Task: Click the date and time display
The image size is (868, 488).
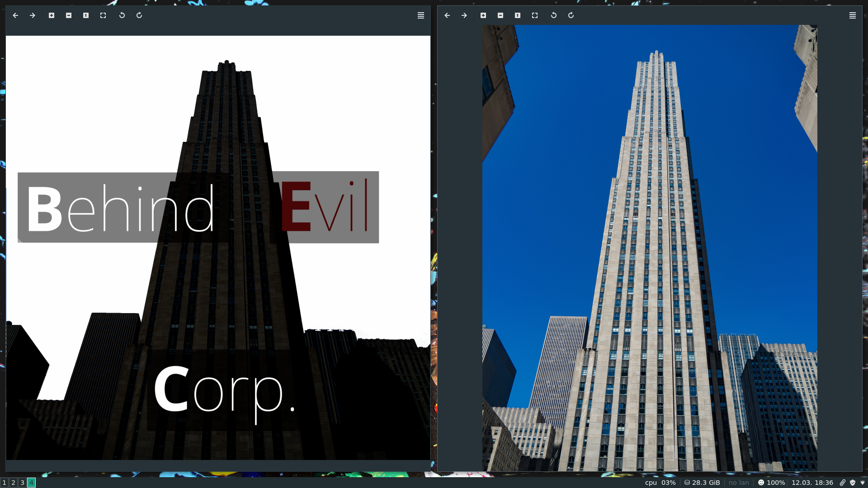Action: [812, 483]
